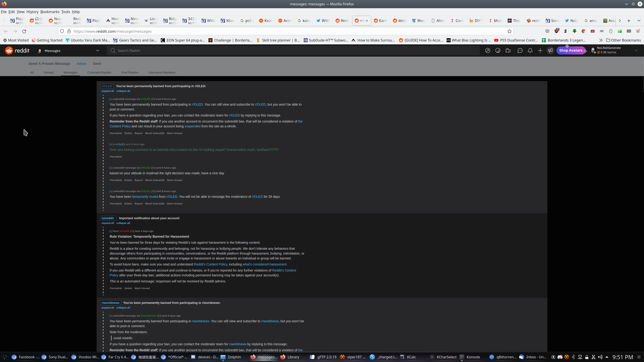The width and height of the screenshot is (644, 362).
Task: Open Firefox Bookmarks menu
Action: [50, 12]
